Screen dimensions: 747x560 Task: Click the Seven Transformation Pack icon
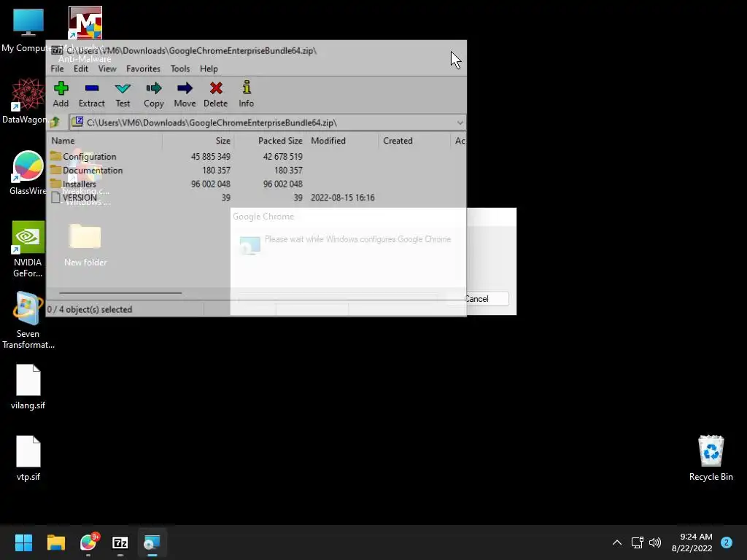click(28, 321)
